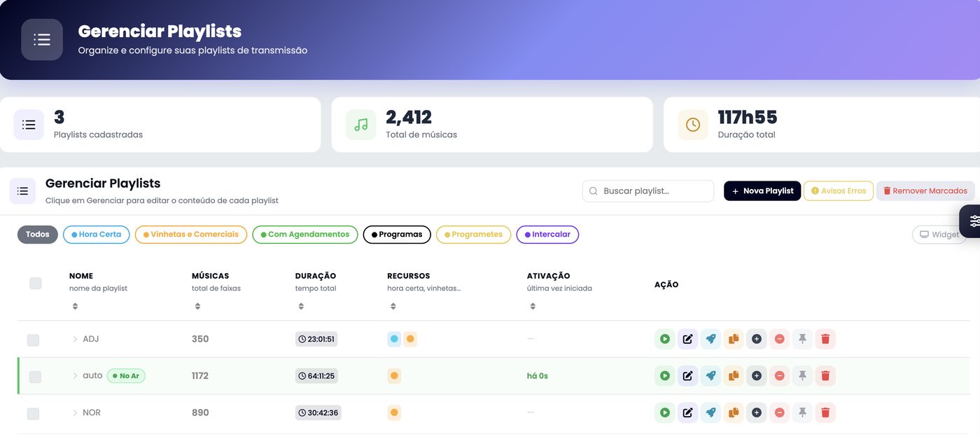Pin the ADJ playlist
The height and width of the screenshot is (437, 980).
(802, 339)
